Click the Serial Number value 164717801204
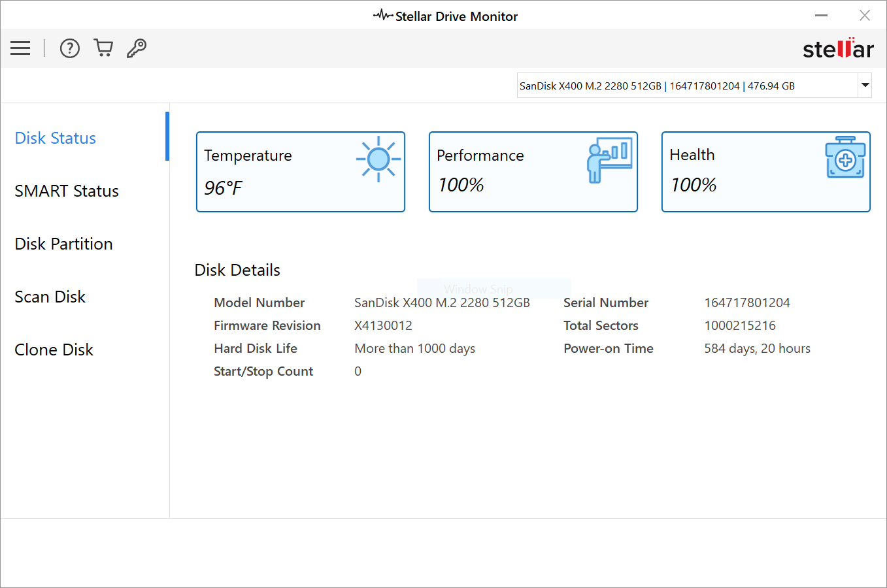 [746, 302]
